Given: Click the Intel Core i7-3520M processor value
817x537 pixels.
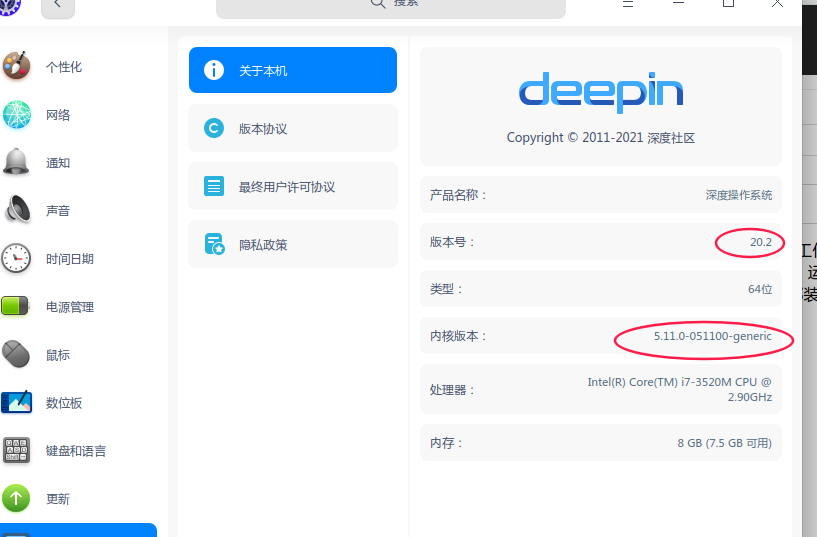Looking at the screenshot, I should (x=679, y=389).
